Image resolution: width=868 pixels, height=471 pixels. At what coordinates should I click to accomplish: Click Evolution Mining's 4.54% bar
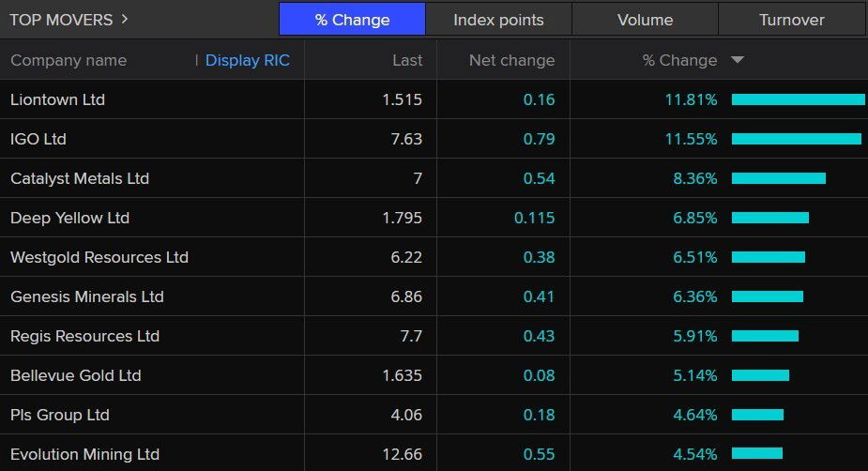pos(756,454)
